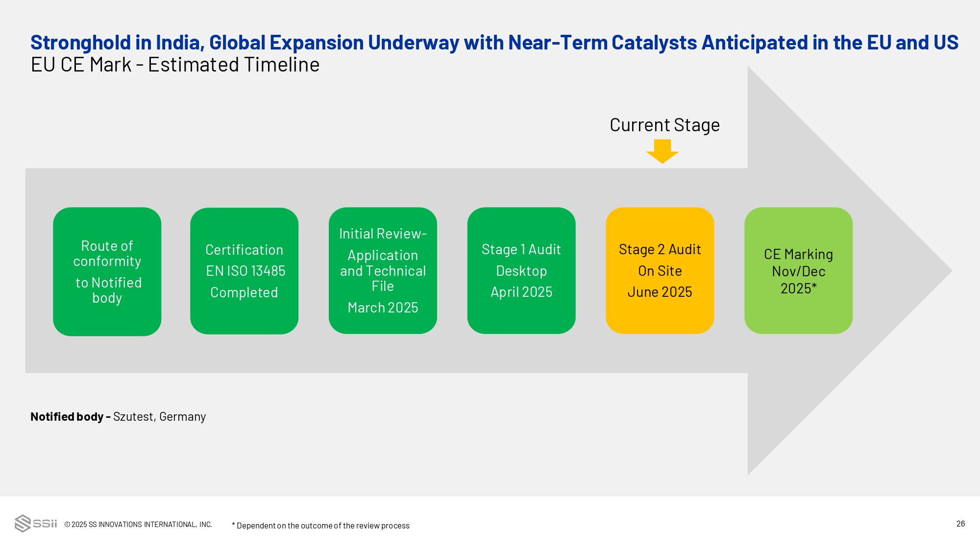Click the yellow down arrow under Current Stage

point(662,151)
